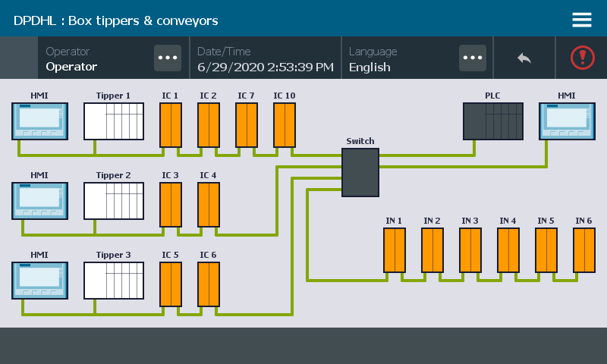The width and height of the screenshot is (607, 364).
Task: Open the Tipper 1 device
Action: pos(114,121)
